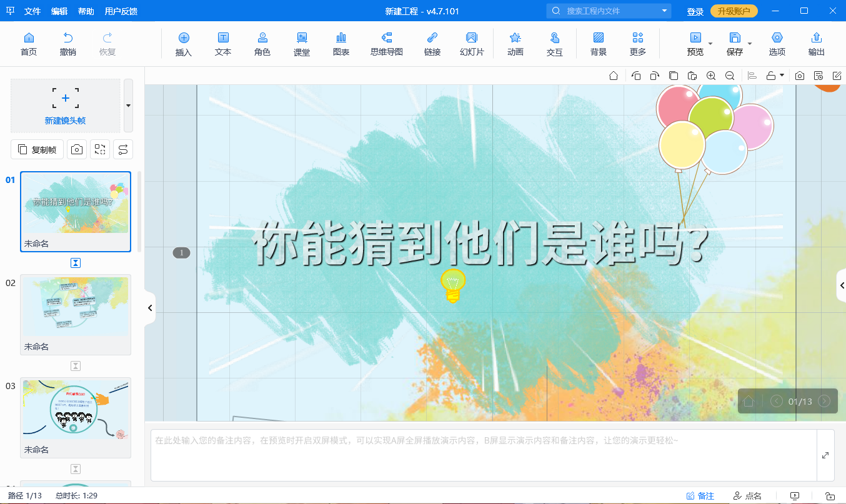Viewport: 846px width, 504px height.
Task: Open the 背景 background settings
Action: (599, 44)
